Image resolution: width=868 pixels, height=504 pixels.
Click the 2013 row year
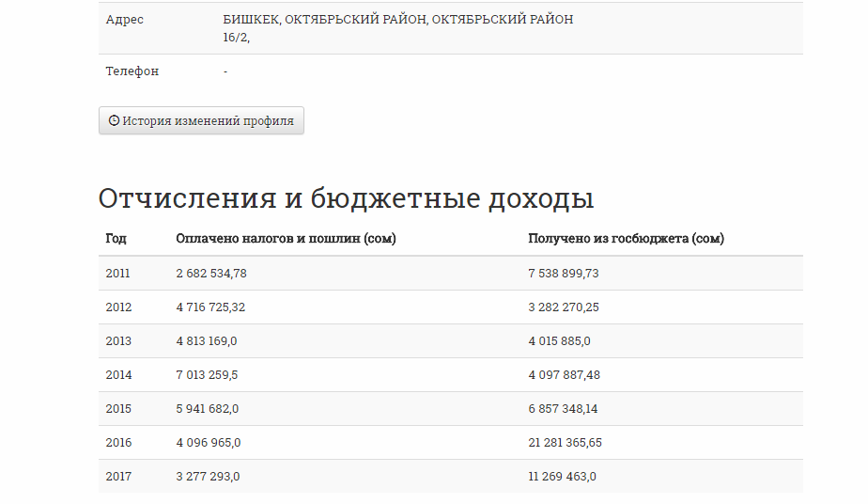click(x=118, y=341)
